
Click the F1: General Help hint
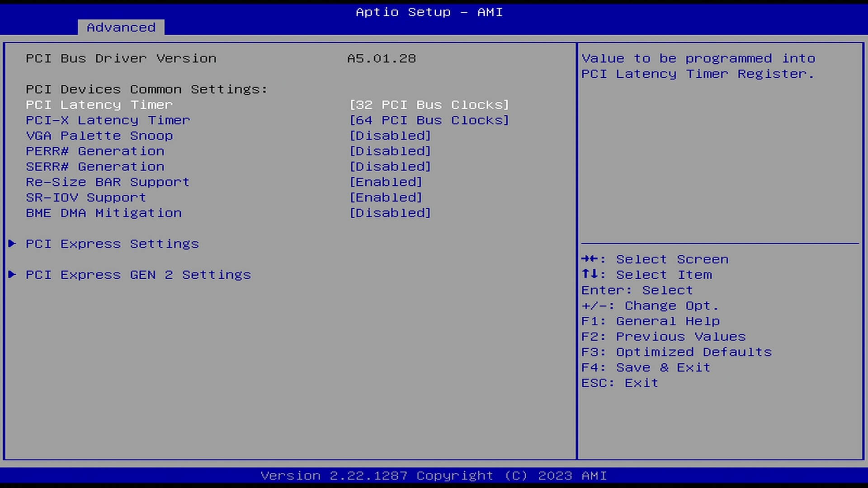651,321
